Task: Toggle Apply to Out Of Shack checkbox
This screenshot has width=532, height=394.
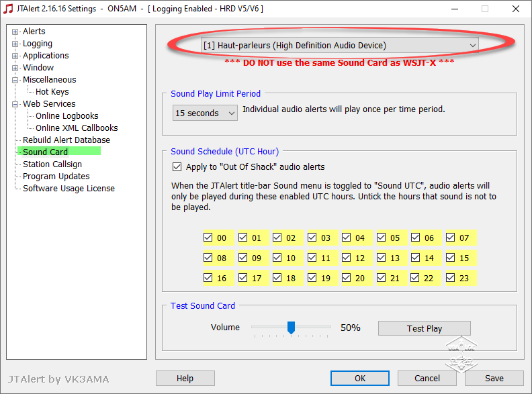Action: (177, 167)
